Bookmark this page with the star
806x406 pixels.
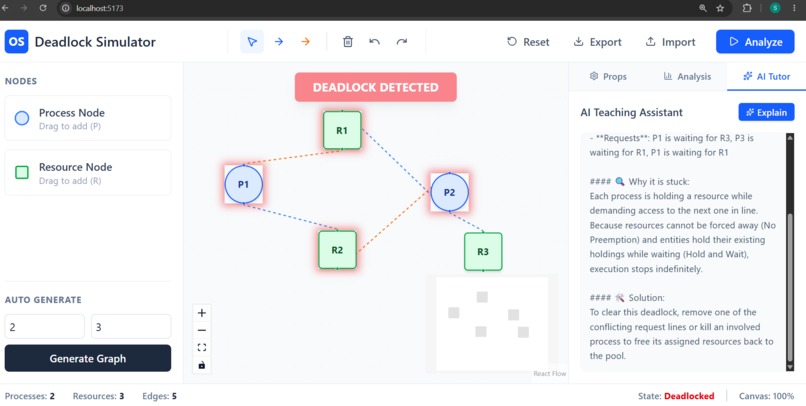click(x=720, y=8)
